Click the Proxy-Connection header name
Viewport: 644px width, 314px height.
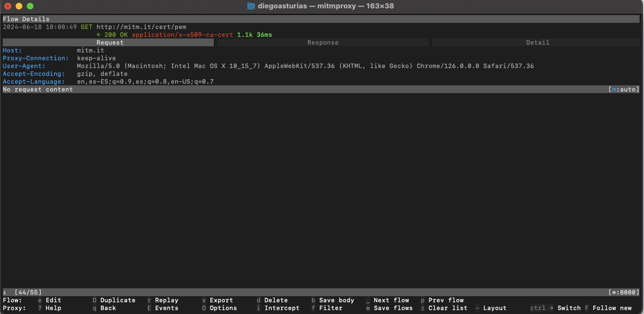[x=36, y=59]
